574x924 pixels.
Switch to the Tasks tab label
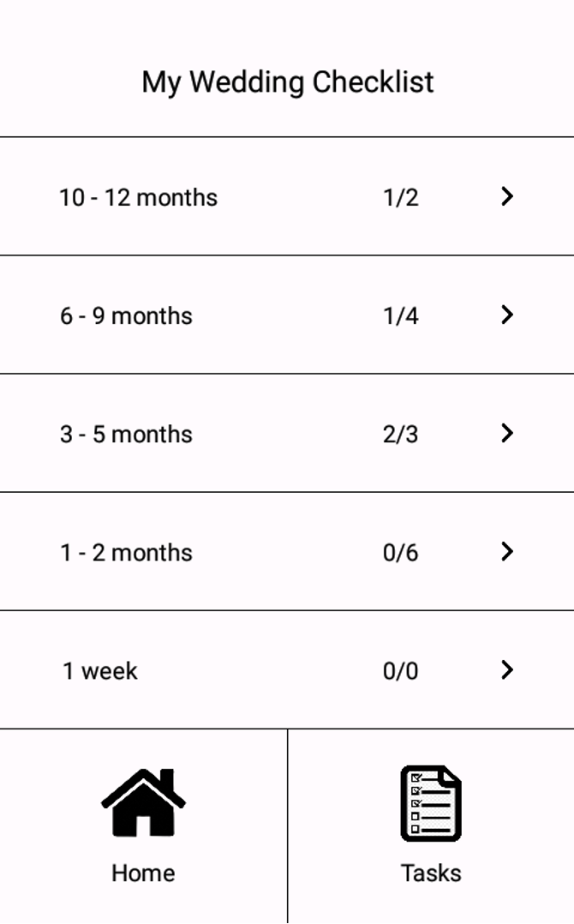[431, 873]
